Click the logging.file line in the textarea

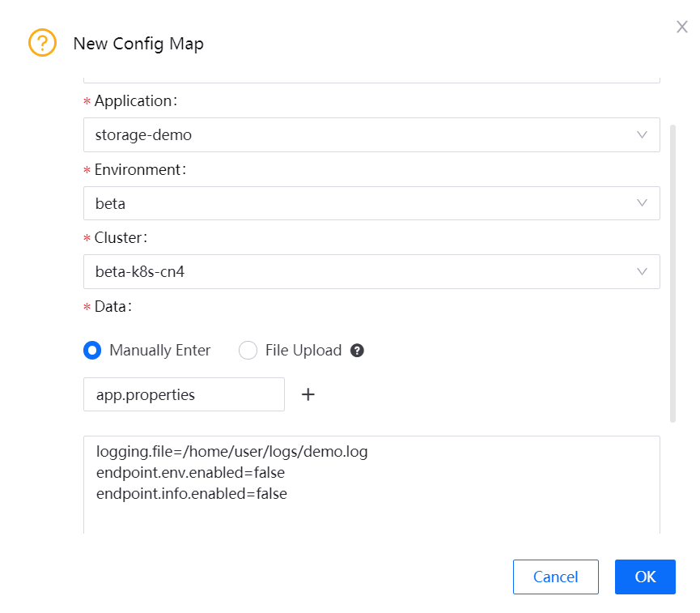[x=231, y=452]
